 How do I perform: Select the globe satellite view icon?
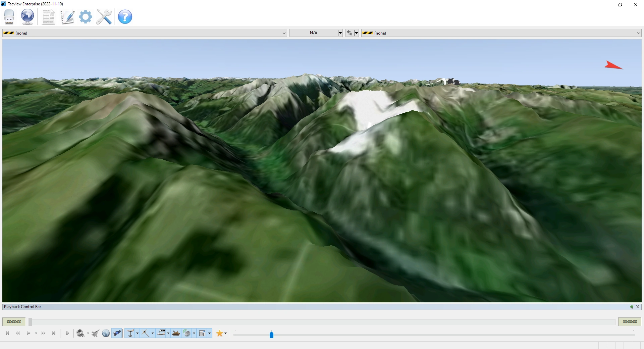coord(106,333)
